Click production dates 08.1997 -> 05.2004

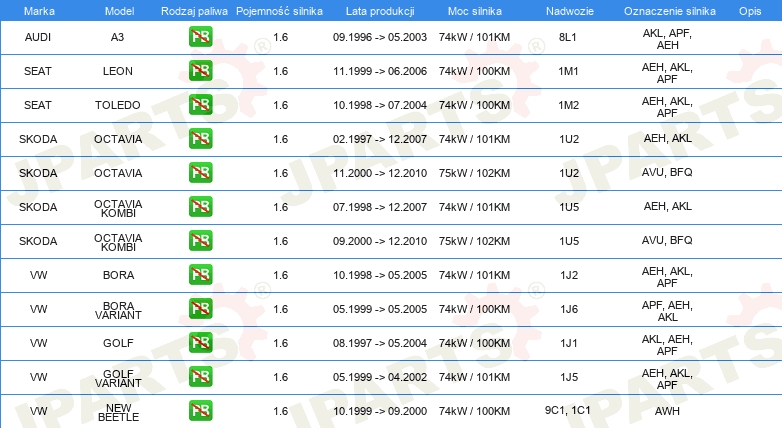[x=380, y=343]
